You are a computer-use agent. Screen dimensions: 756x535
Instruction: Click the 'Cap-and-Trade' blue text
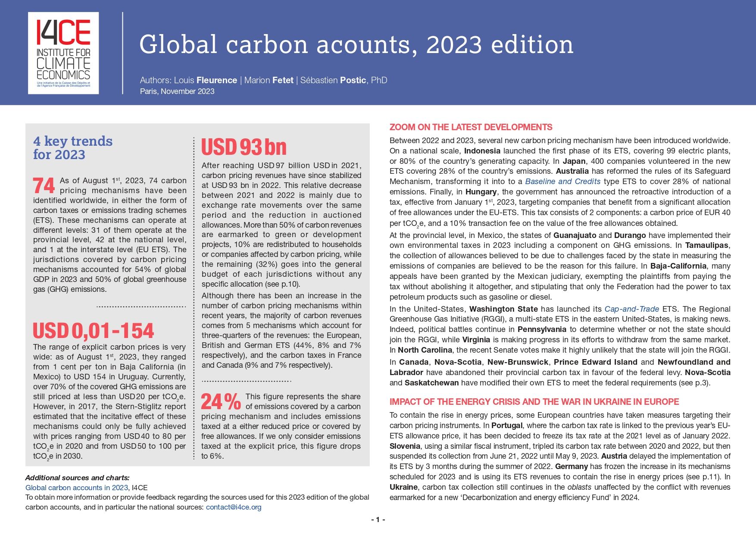click(631, 309)
